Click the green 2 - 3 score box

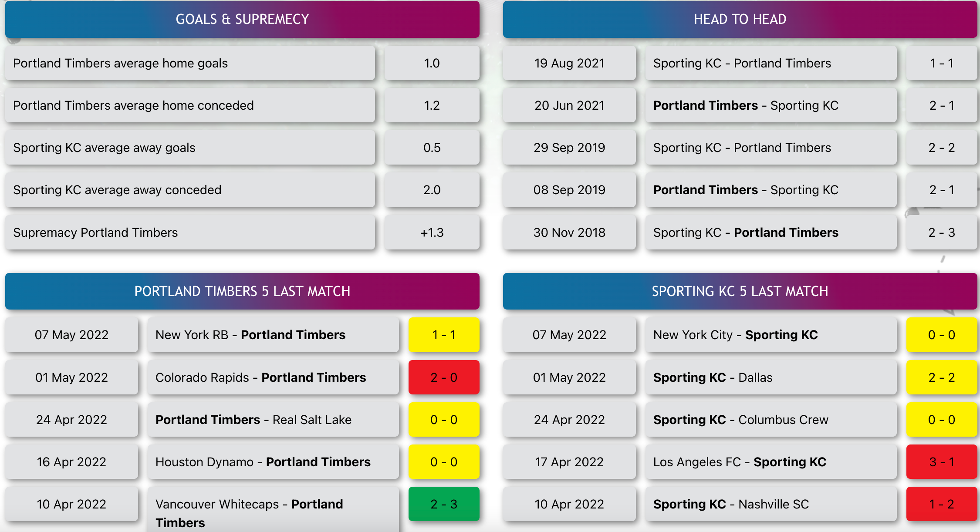pos(444,504)
